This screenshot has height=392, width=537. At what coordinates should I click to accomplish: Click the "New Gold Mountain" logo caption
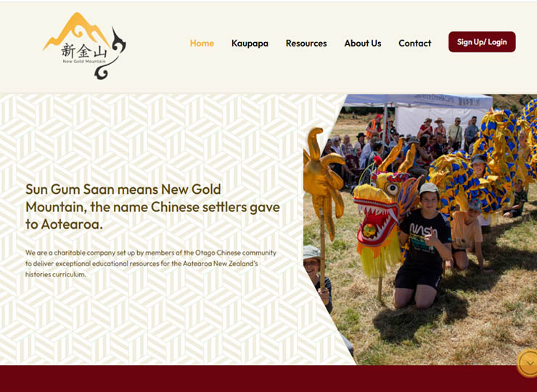tap(84, 61)
